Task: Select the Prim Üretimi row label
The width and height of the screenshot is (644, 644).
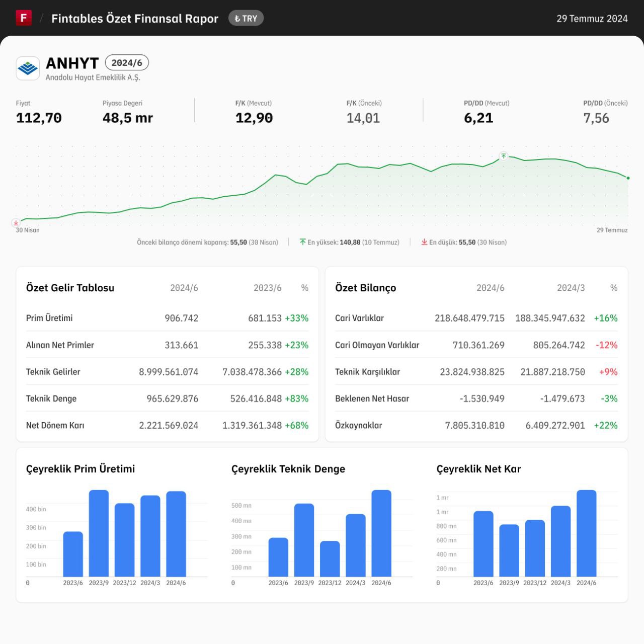Action: click(x=49, y=318)
